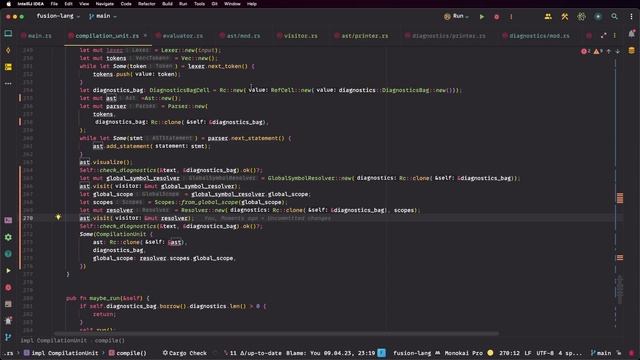Viewport: 640px width, 360px height.
Task: Click the 270:12 caret position widget
Action: (509, 353)
